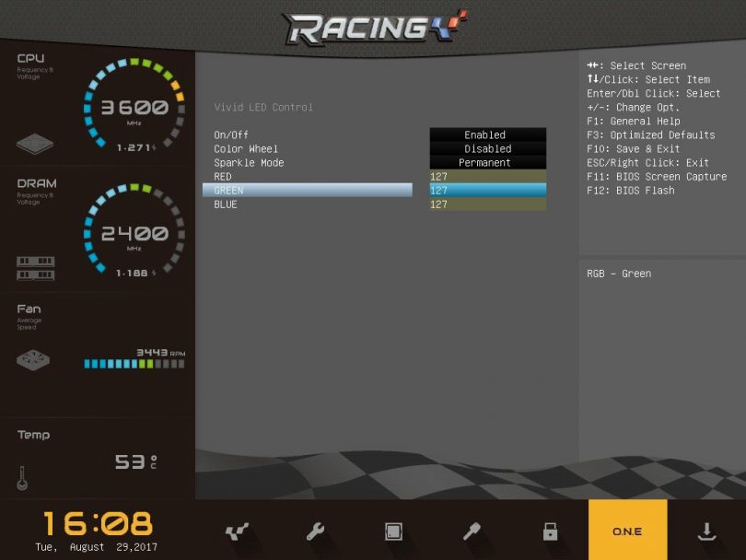Click the RED value field showing 127

(x=487, y=177)
